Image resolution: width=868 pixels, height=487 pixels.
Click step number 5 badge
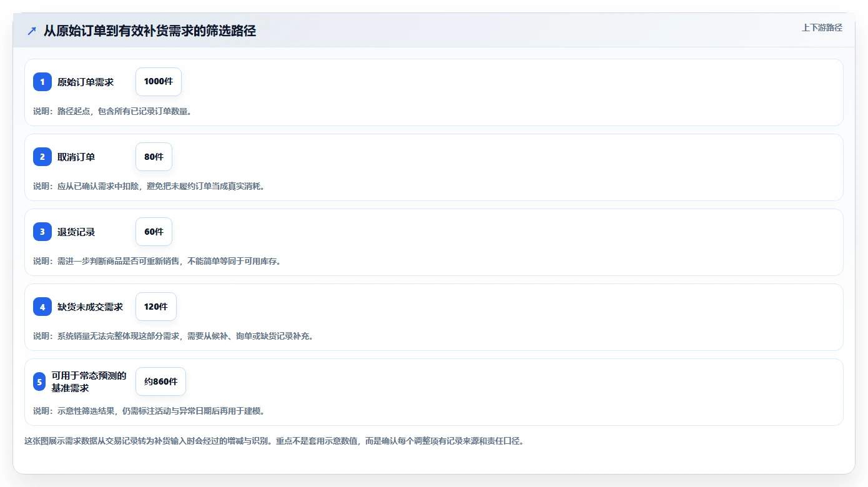click(39, 381)
